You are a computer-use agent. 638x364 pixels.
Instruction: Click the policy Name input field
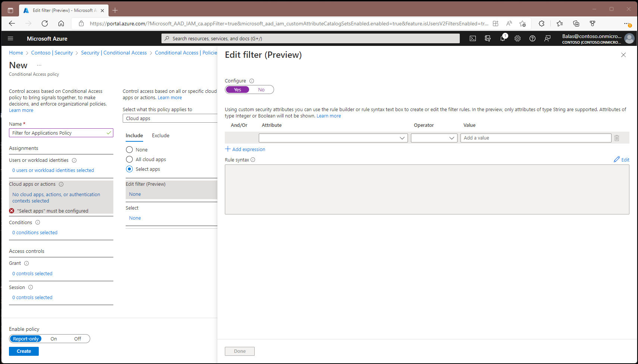[x=61, y=133]
